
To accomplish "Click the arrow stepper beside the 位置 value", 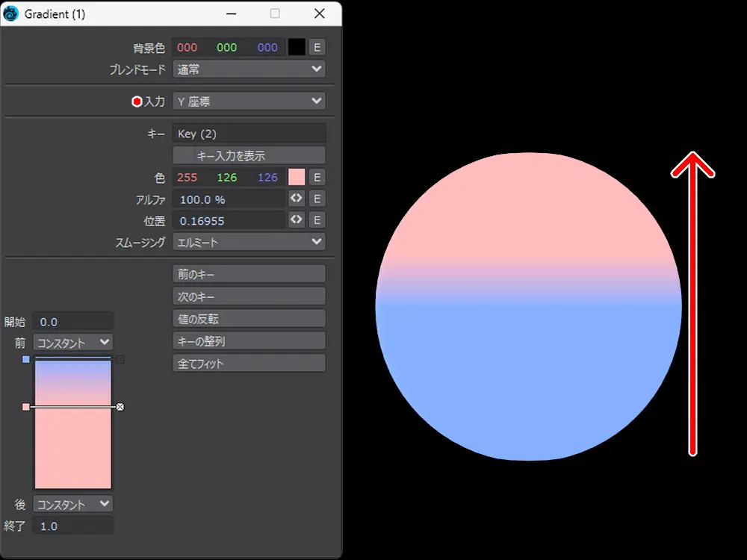I will point(297,220).
